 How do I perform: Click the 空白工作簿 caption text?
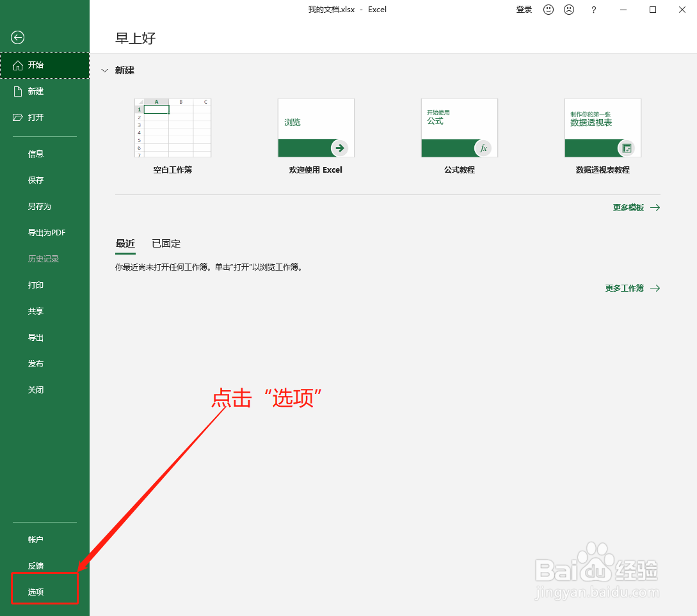[x=173, y=170]
